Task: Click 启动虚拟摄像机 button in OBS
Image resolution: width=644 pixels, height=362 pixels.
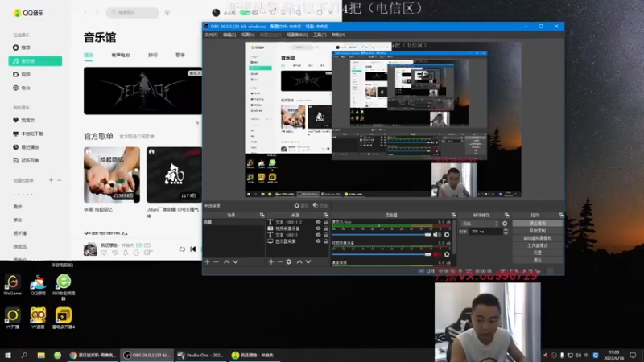Action: tap(537, 238)
